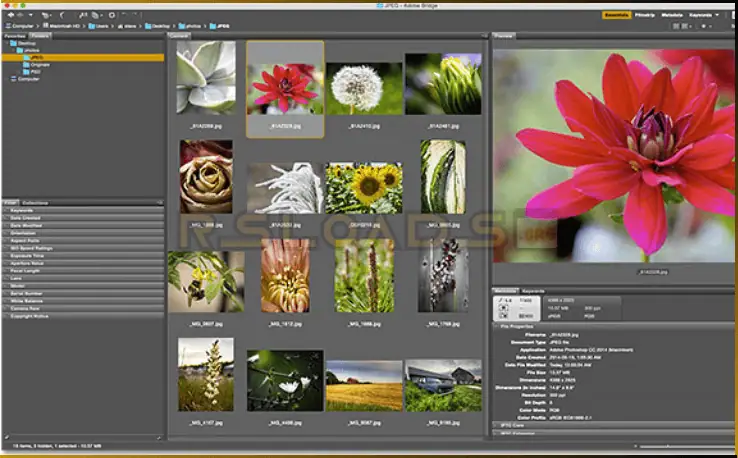738x458 pixels.
Task: Click Desktop in the path bar
Action: tap(158, 26)
